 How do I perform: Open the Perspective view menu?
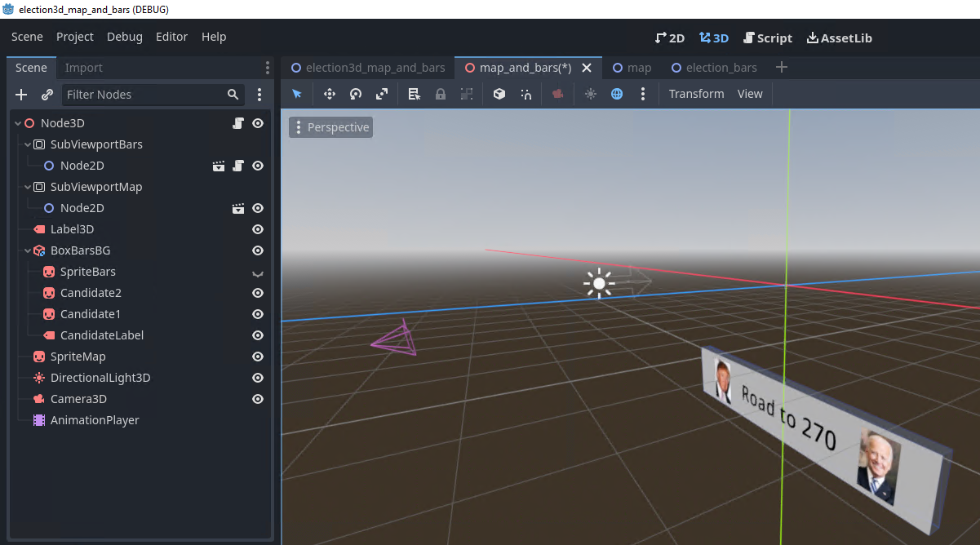[330, 127]
